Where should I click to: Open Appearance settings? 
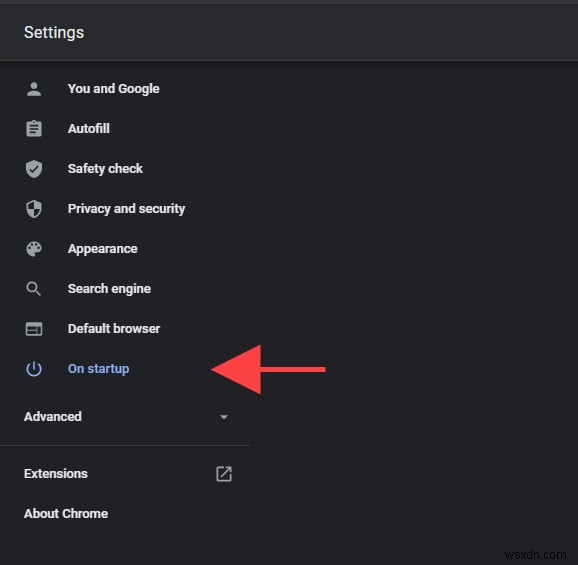102,249
